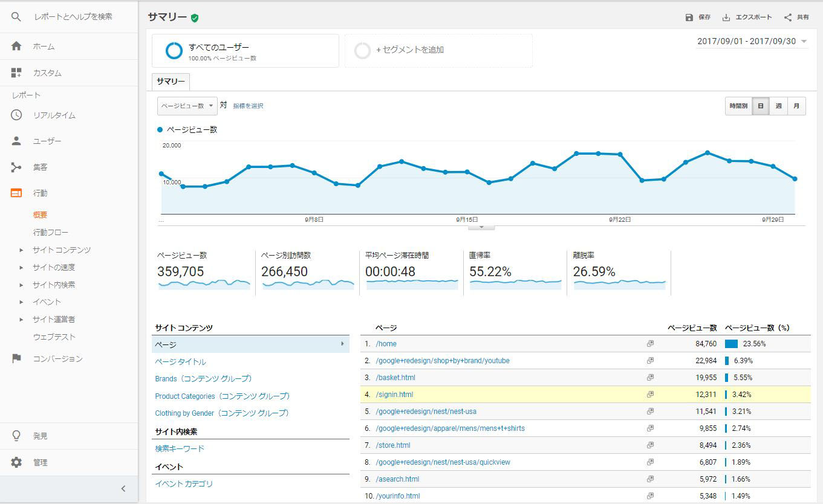Switch graph to 時間別 hourly view
The image size is (823, 504).
[x=738, y=106]
